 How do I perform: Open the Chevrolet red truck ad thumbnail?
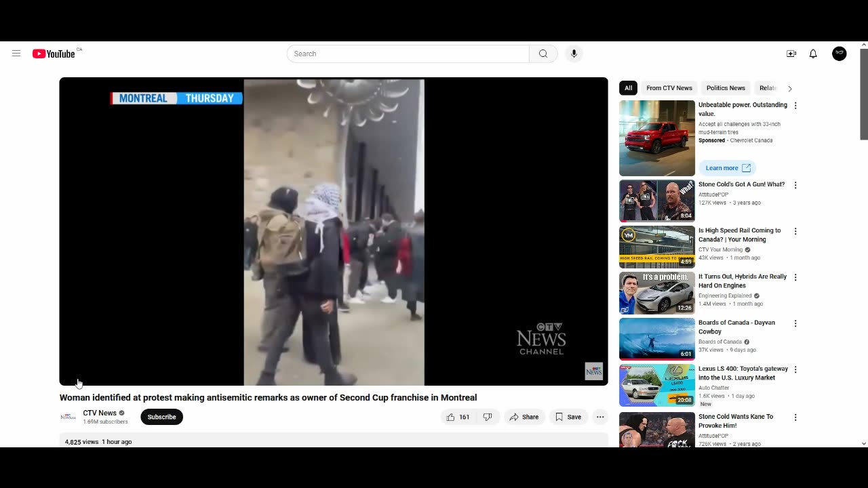(x=657, y=138)
